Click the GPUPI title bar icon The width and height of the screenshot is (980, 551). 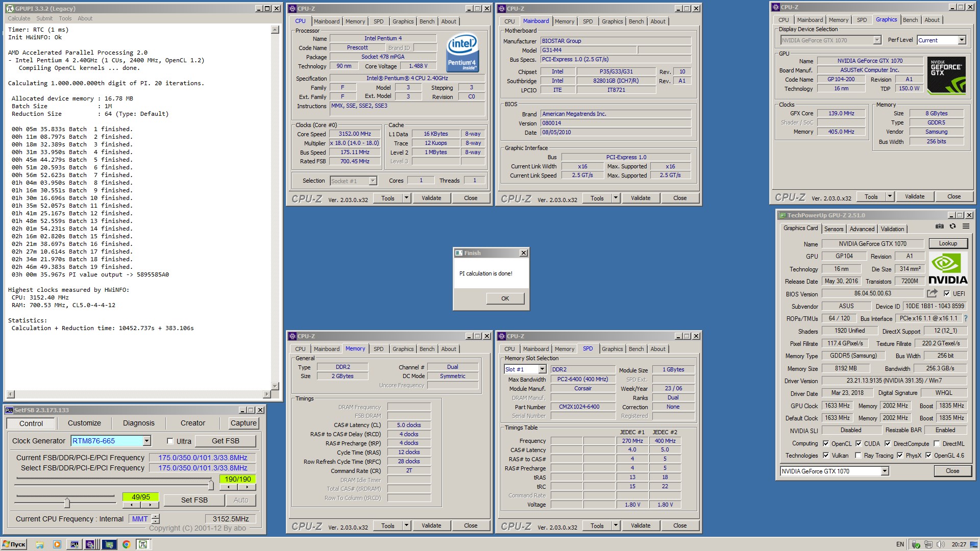coord(10,9)
